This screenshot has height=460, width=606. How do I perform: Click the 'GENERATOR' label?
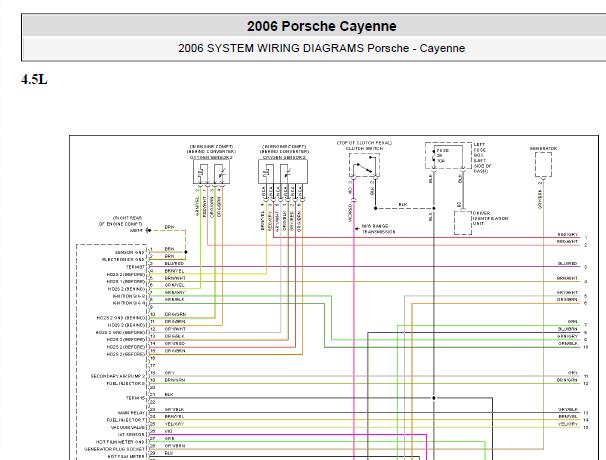point(543,148)
